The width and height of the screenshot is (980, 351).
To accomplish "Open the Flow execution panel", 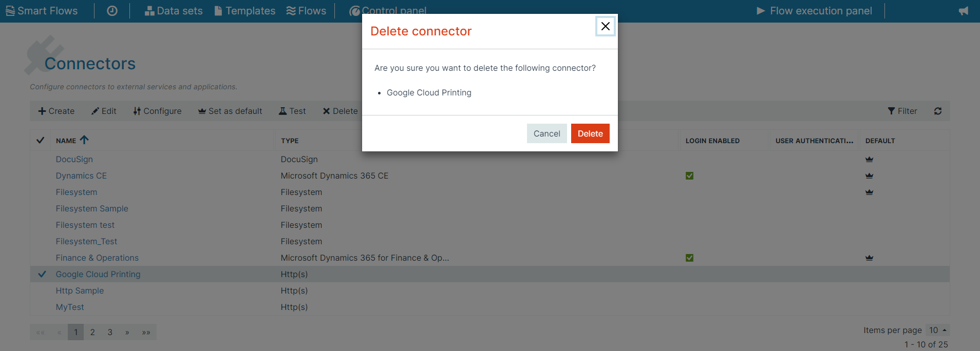I will (x=815, y=11).
